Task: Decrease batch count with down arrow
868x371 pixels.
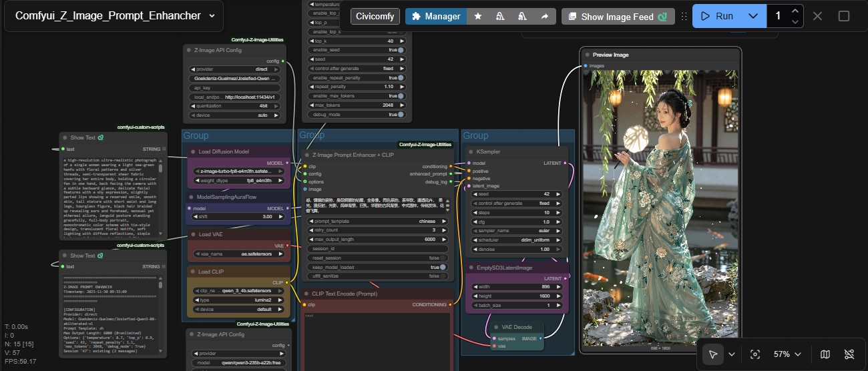Action: tap(795, 21)
